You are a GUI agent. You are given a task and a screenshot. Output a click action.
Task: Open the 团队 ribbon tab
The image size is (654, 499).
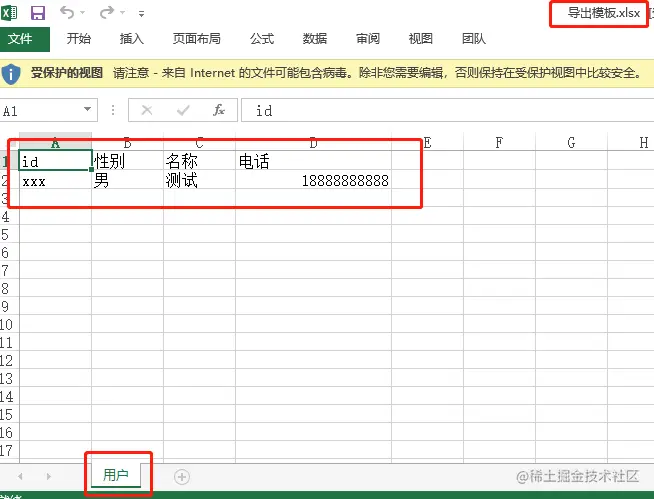coord(473,39)
